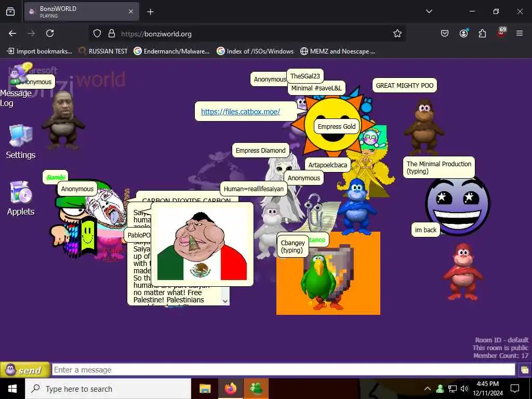Open the network tray icon
Screen dimensions: 532x399
click(453, 389)
